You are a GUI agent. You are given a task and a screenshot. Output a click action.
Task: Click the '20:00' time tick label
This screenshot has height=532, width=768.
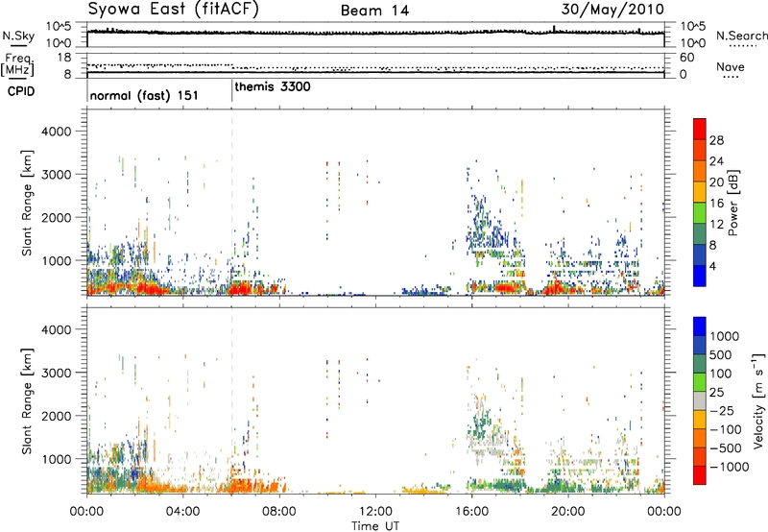(567, 512)
